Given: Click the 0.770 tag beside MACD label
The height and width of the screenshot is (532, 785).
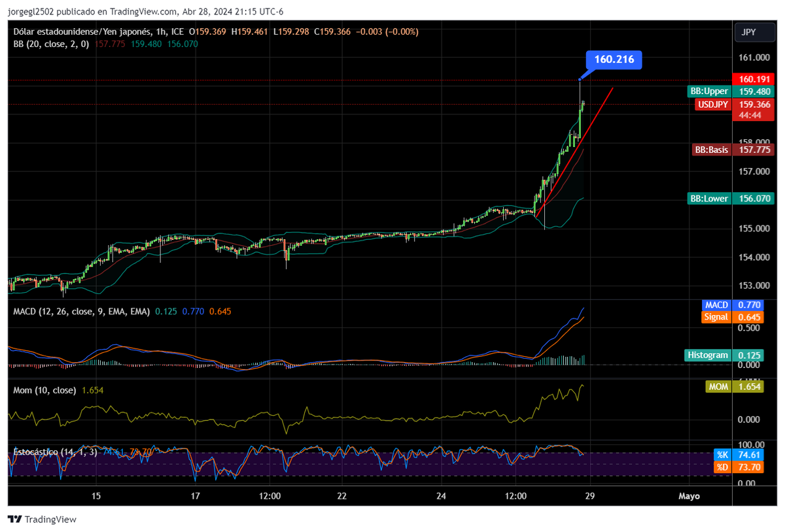Looking at the screenshot, I should tap(748, 305).
